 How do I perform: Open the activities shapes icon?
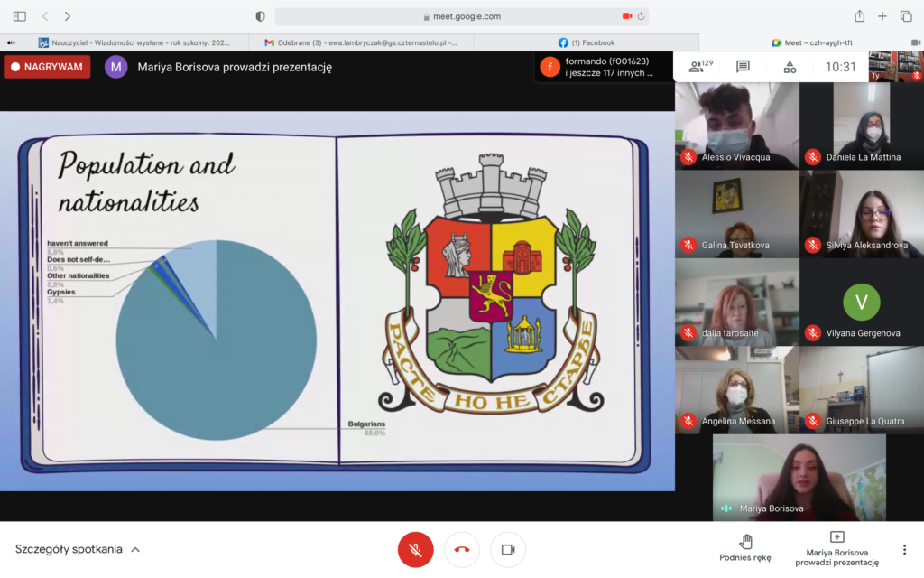tap(790, 67)
